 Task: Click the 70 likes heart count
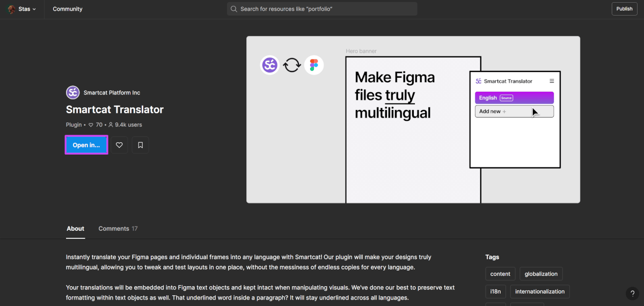pos(96,125)
